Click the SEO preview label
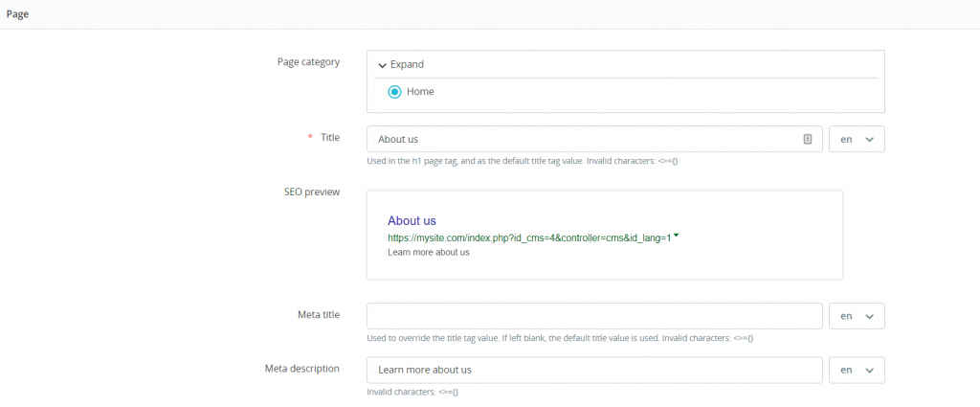This screenshot has height=407, width=980. tap(312, 192)
